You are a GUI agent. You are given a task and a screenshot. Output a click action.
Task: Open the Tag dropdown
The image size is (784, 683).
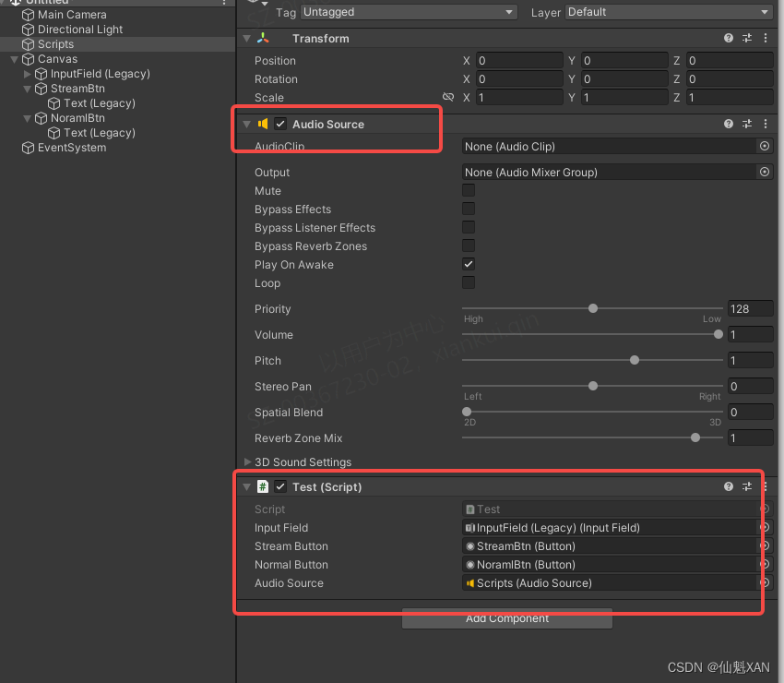tap(409, 12)
